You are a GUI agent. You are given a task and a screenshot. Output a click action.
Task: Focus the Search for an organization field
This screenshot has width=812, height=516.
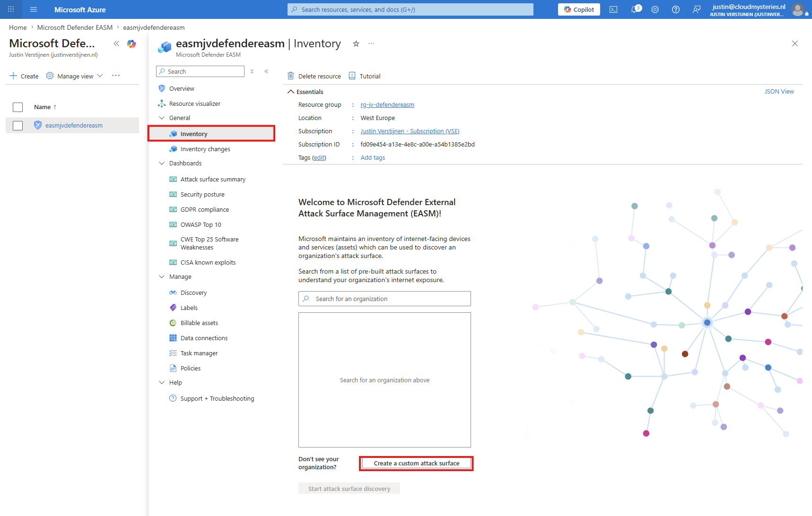click(x=384, y=299)
